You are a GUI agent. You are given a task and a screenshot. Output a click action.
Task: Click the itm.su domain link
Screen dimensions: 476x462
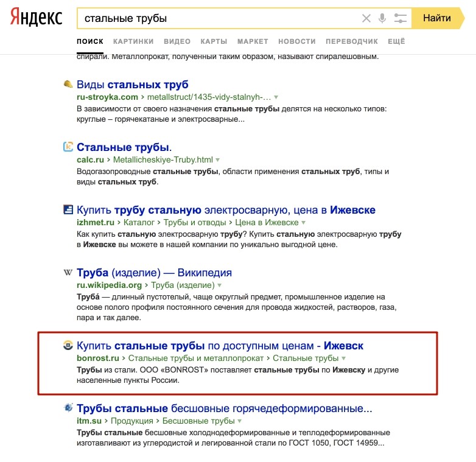click(x=89, y=421)
